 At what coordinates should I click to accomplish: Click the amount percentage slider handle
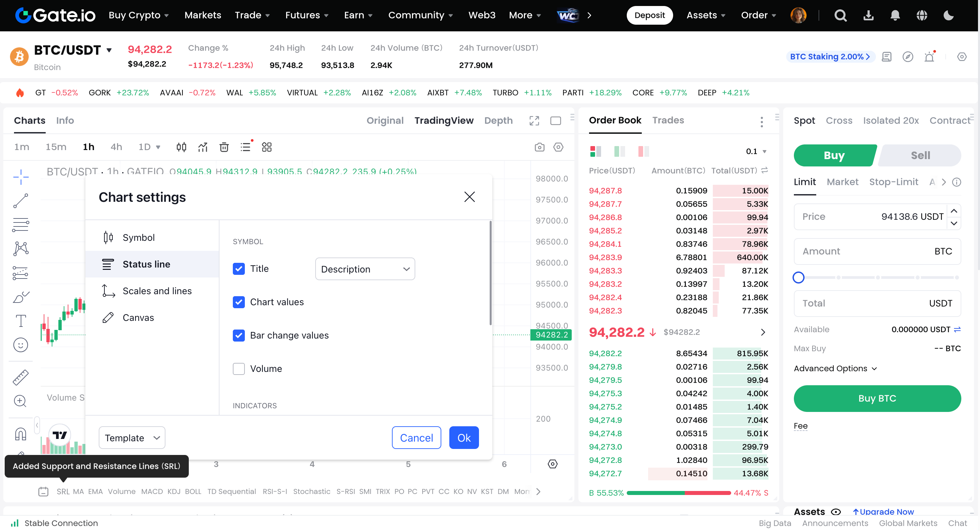point(798,277)
